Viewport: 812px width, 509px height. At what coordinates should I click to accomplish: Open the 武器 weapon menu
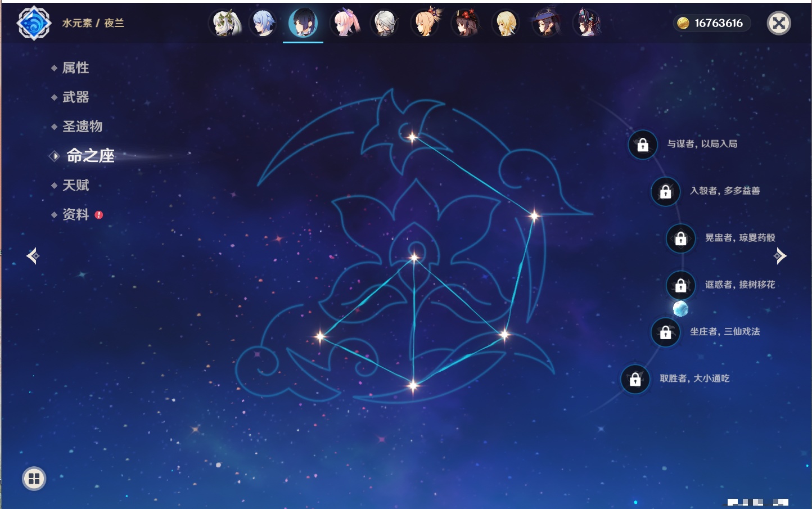point(75,97)
